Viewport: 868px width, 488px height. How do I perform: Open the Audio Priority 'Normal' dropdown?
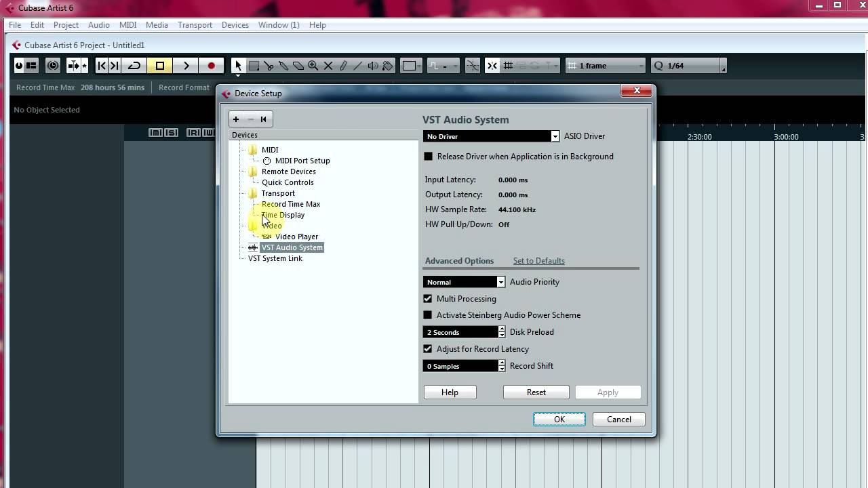click(x=464, y=282)
